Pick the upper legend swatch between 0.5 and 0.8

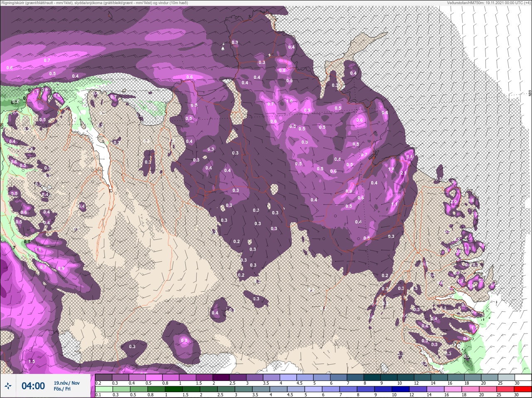pyautogui.click(x=154, y=377)
